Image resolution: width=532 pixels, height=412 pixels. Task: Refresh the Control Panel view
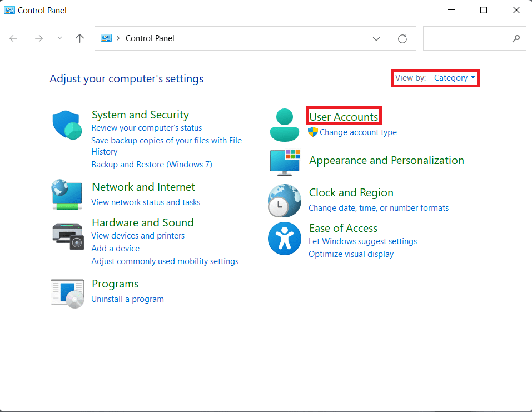[402, 38]
